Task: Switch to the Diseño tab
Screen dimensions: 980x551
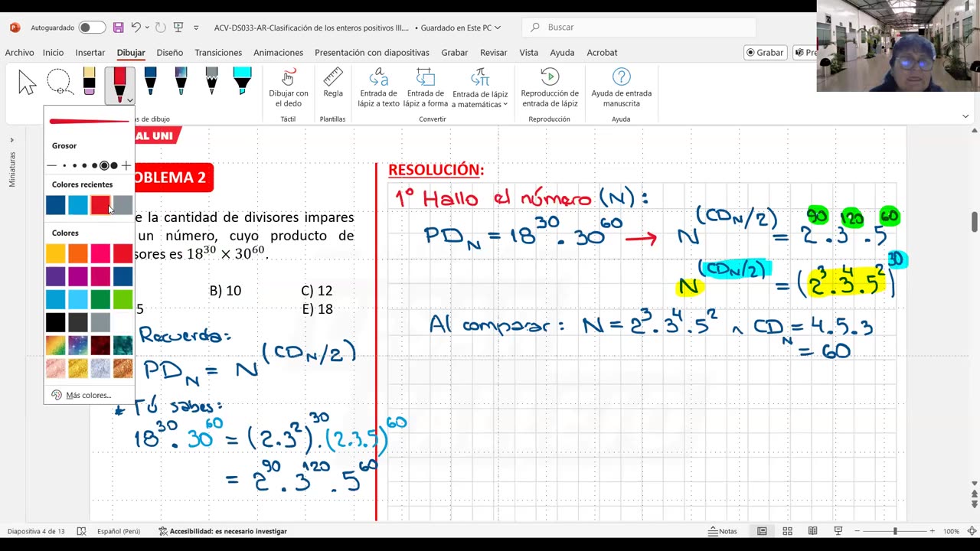Action: [169, 53]
